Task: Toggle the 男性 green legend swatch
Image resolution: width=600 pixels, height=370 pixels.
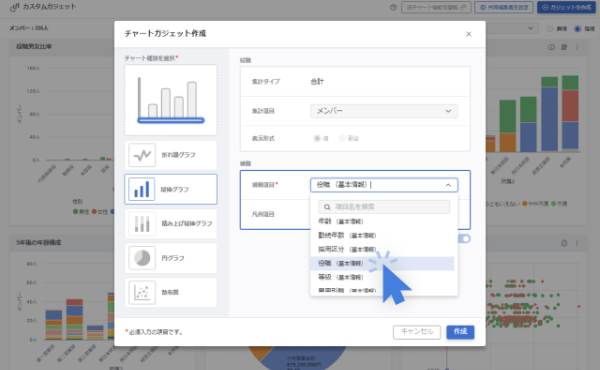Action: pos(75,212)
